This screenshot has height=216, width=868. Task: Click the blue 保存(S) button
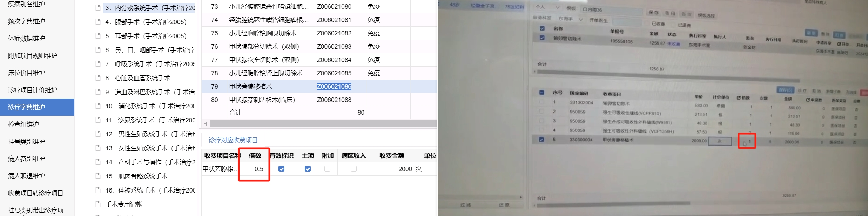pos(786,90)
